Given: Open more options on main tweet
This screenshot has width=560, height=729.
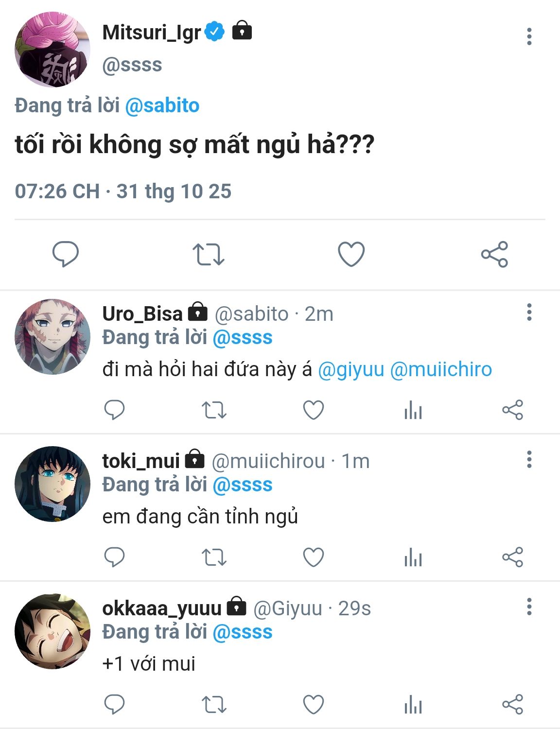Looking at the screenshot, I should 529,36.
